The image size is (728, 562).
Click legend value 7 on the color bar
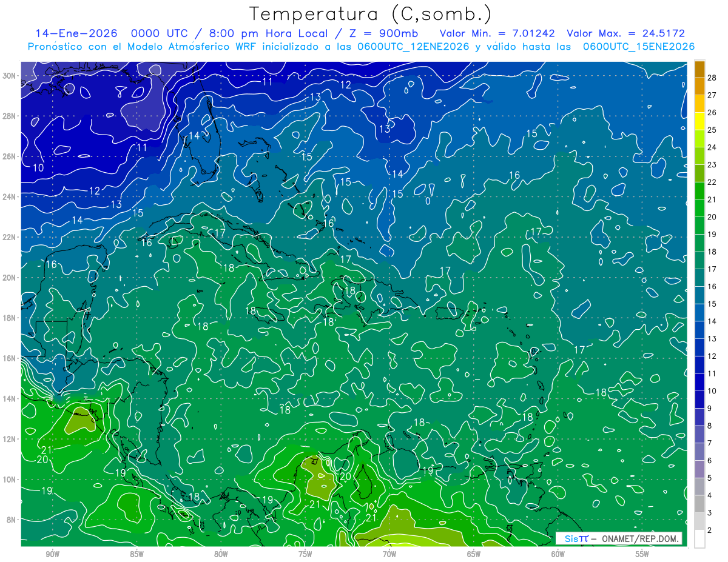(710, 443)
